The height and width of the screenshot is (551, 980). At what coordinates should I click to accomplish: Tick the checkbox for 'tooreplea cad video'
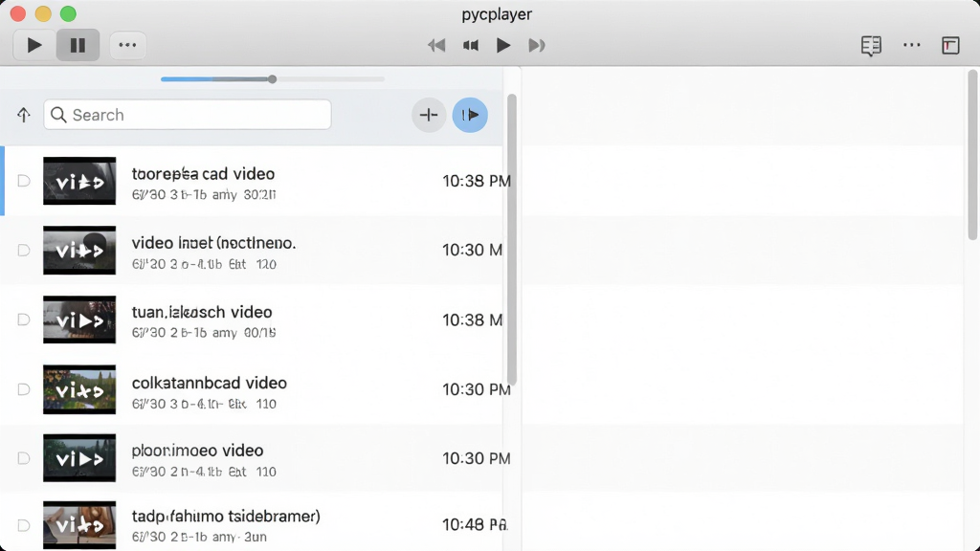(24, 181)
